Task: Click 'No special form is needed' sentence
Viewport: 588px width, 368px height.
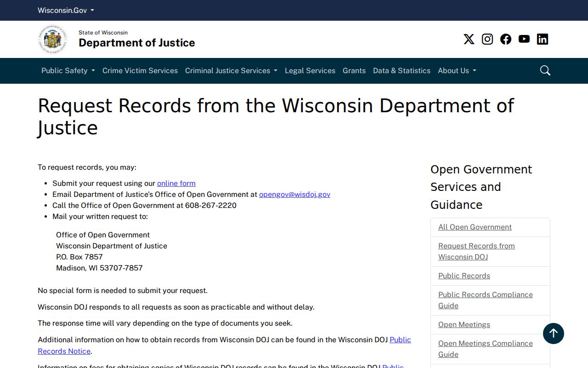Action: [x=123, y=290]
